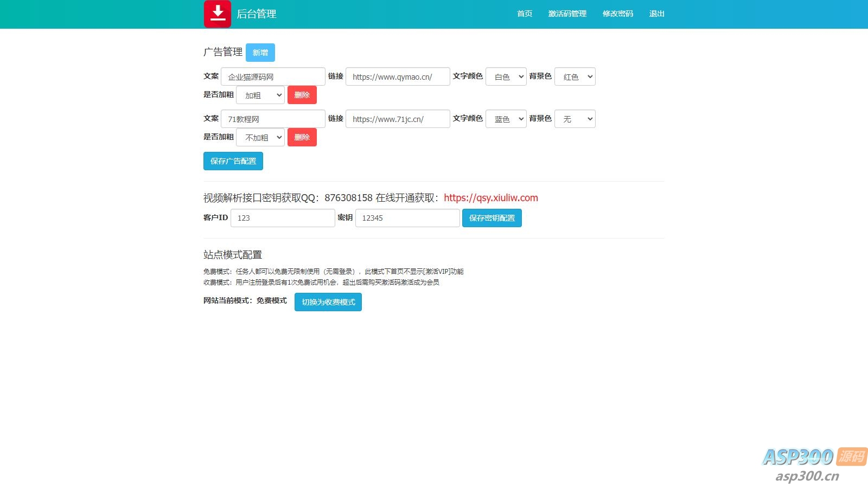Viewport: 868px width, 488px height.
Task: Select the 密钥 input field showing 12345
Action: pos(407,218)
